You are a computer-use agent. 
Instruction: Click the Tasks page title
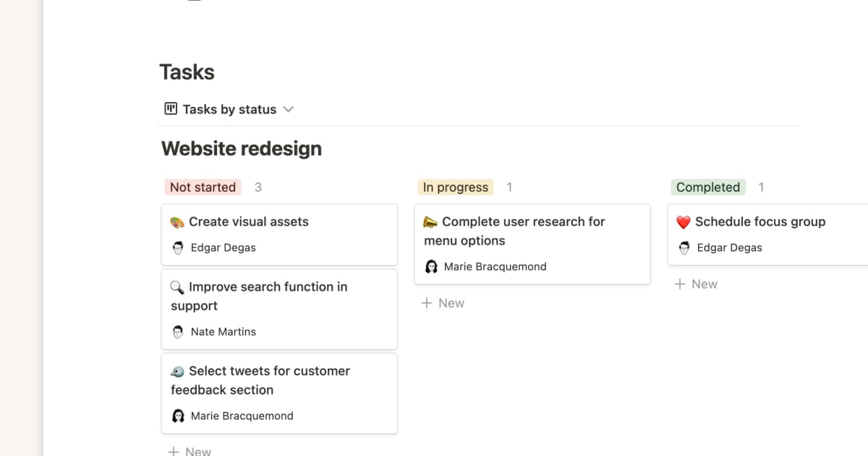coord(187,72)
